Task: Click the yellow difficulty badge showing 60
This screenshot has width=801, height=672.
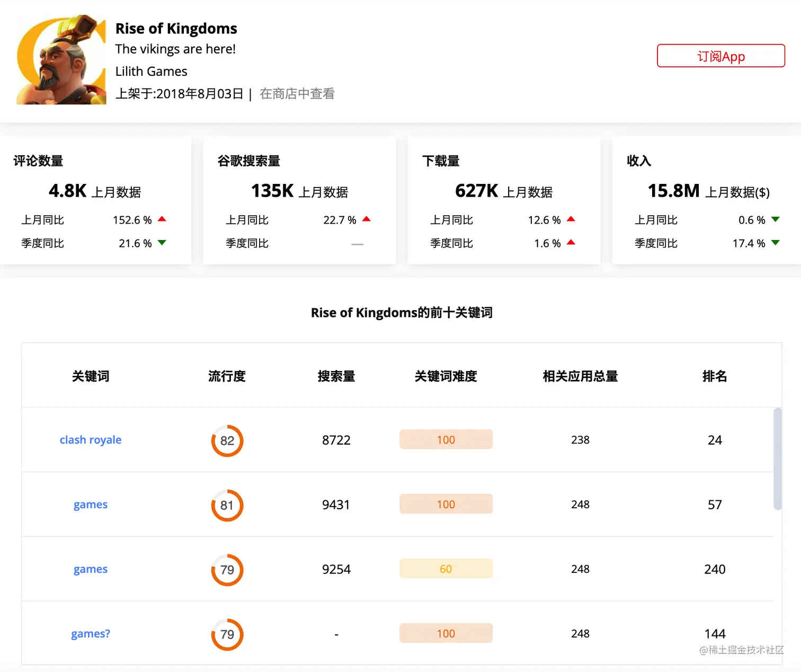Action: click(x=446, y=568)
